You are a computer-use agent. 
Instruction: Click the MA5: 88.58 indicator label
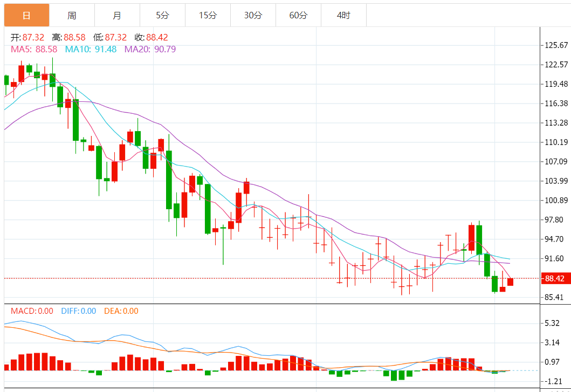pyautogui.click(x=34, y=49)
